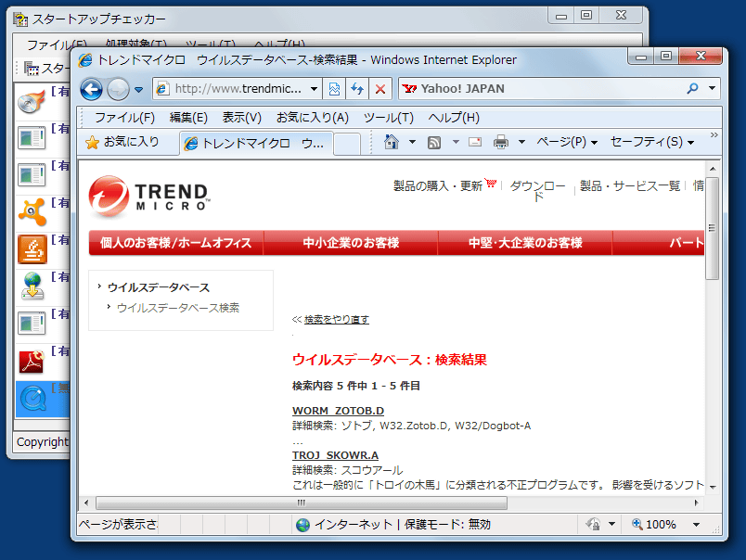Click the red Stop icon in address bar
Viewport: 746px width, 560px height.
coord(380,89)
